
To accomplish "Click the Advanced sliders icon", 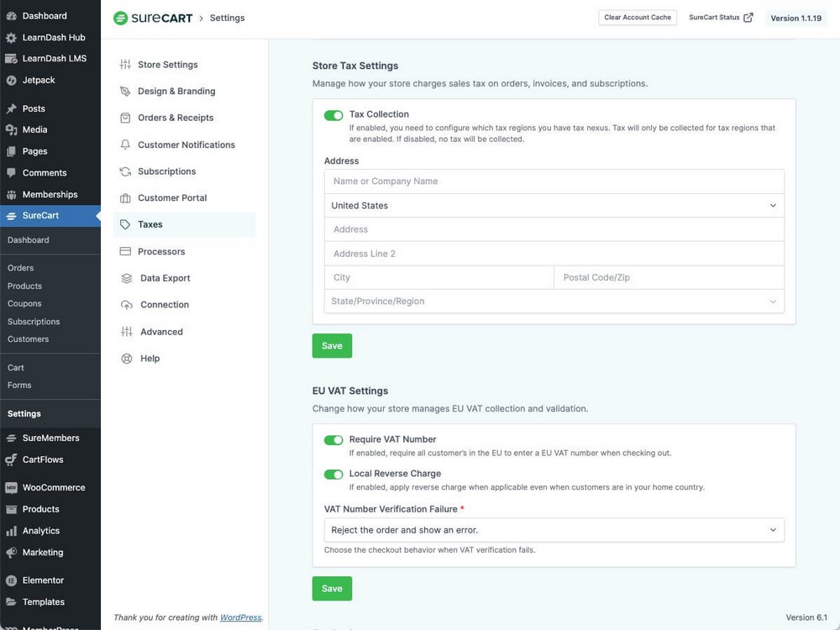I will pos(127,332).
